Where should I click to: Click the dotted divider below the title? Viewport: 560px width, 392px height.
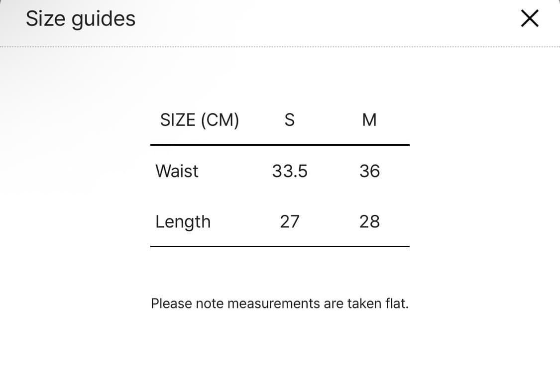coord(280,47)
